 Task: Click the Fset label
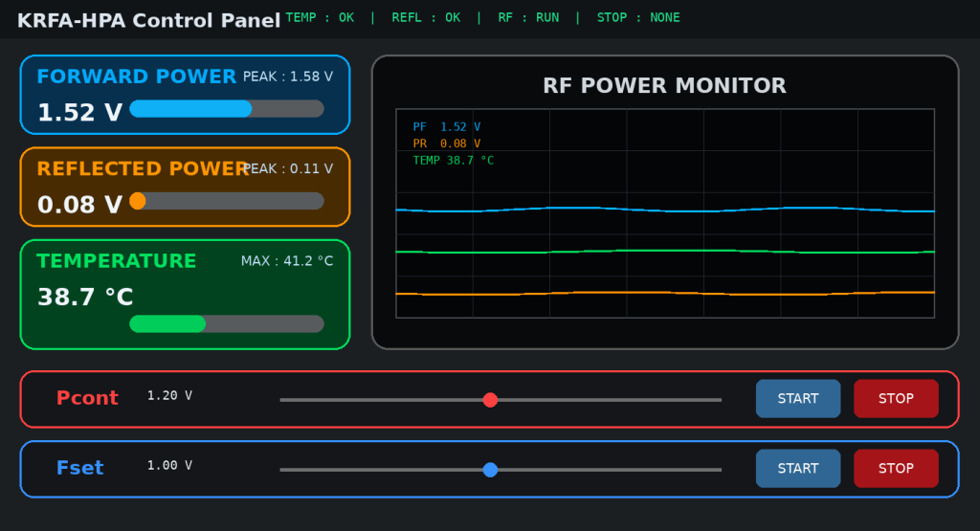80,468
